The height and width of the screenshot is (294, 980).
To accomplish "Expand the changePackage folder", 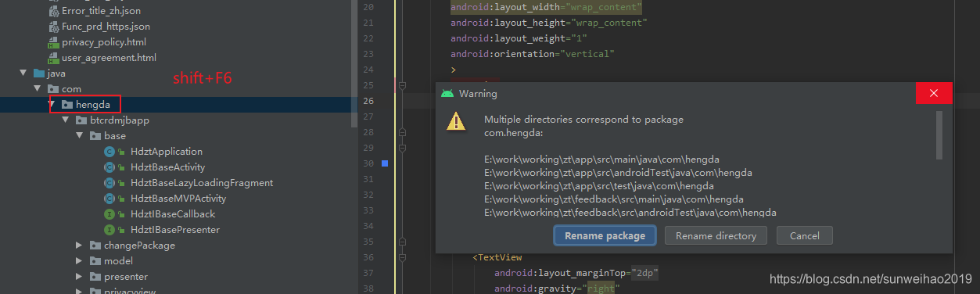I will point(79,245).
